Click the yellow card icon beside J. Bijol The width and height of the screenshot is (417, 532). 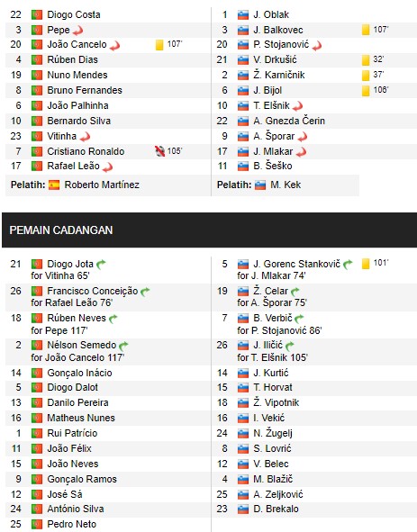[366, 91]
